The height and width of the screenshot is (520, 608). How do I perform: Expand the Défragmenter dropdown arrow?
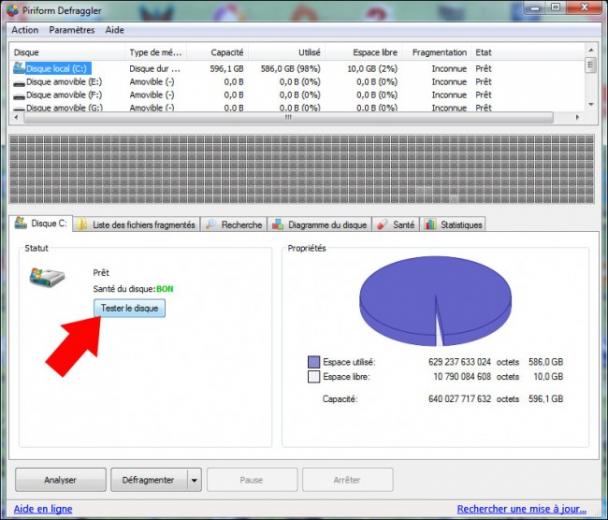tap(194, 480)
